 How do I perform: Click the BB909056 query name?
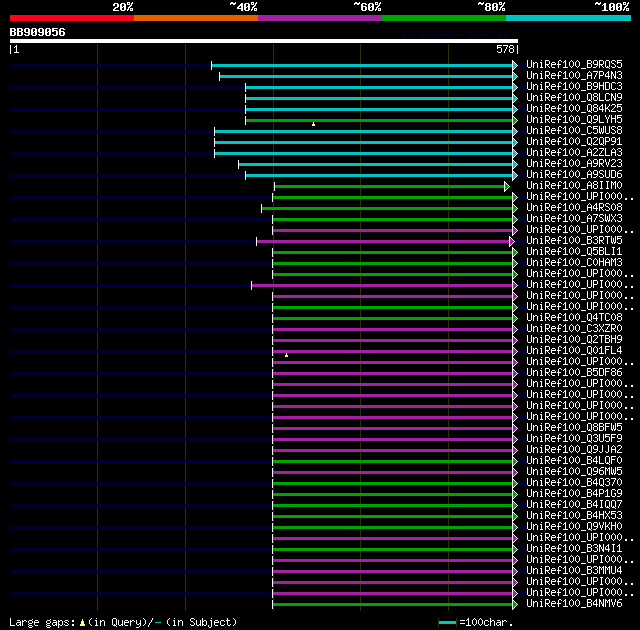tap(38, 32)
